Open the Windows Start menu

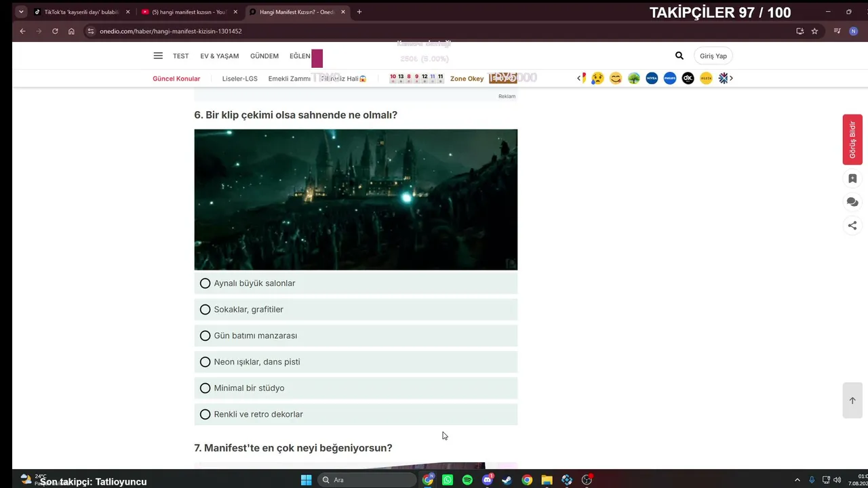[306, 480]
